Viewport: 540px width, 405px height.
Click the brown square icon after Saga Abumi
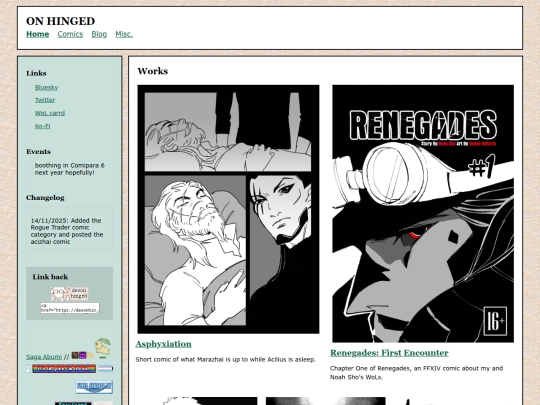click(75, 355)
